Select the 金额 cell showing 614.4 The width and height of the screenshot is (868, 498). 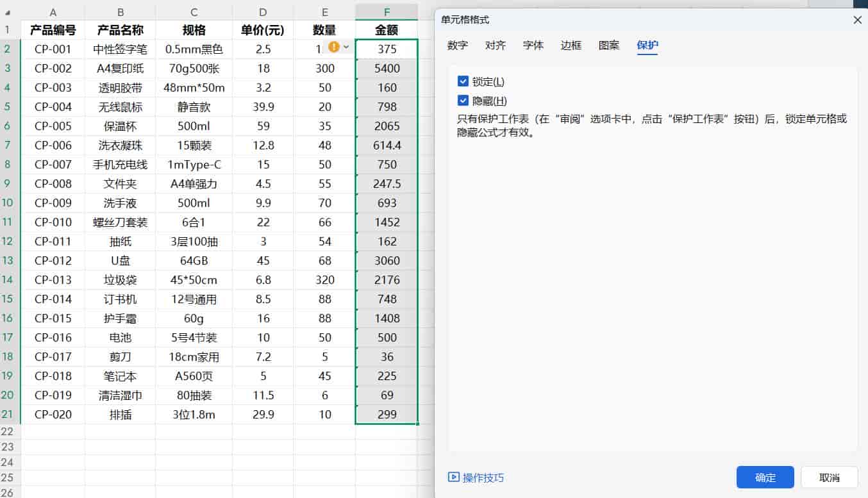coord(387,145)
